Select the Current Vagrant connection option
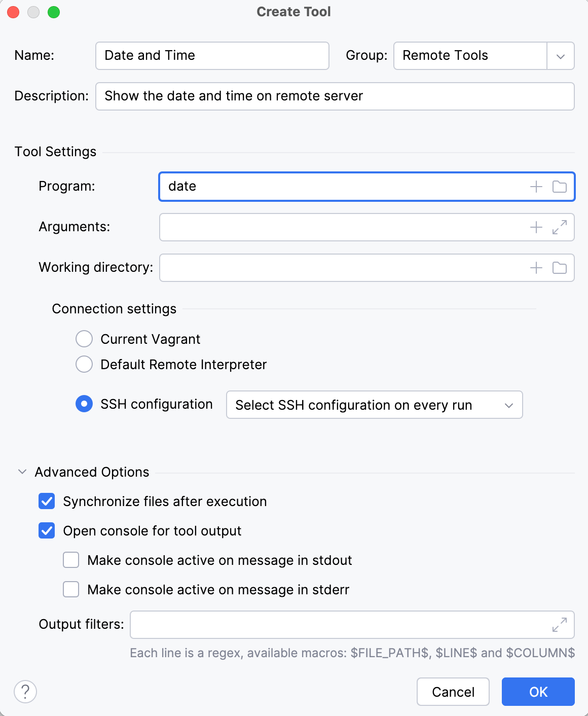Viewport: 588px width, 716px height. 84,339
